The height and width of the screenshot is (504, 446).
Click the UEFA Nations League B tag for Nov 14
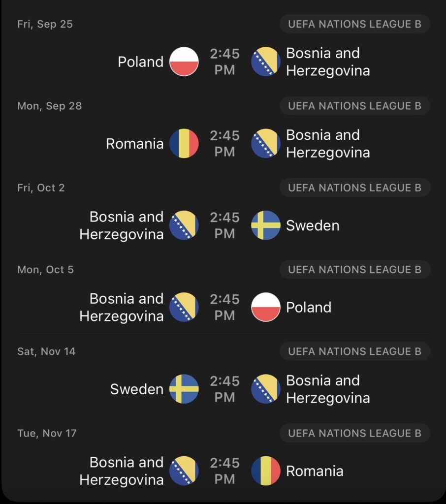click(x=354, y=351)
